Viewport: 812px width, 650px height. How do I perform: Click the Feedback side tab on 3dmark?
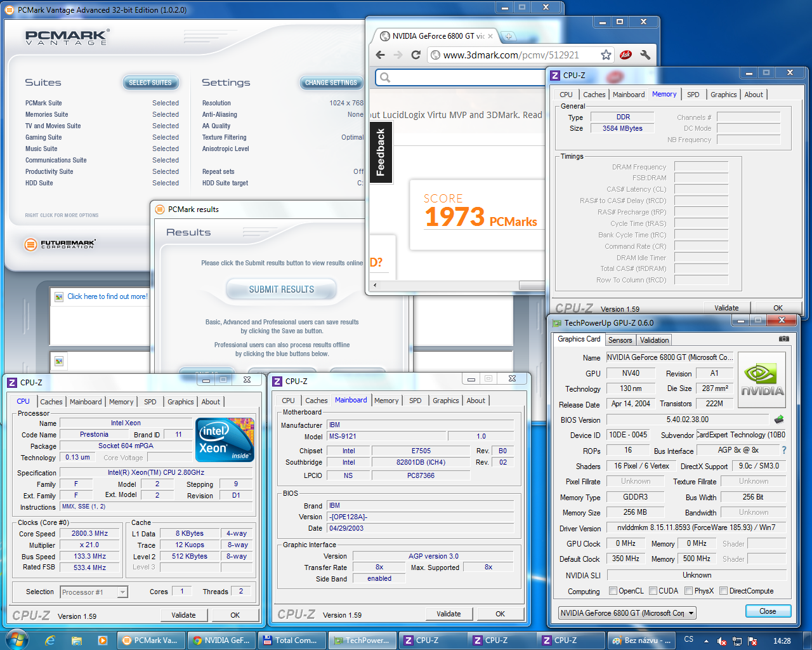381,152
